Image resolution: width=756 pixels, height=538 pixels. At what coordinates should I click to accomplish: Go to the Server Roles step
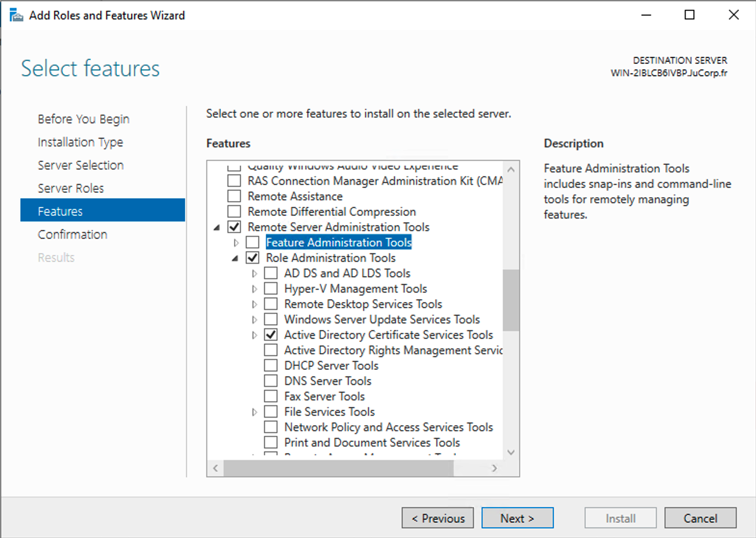71,188
